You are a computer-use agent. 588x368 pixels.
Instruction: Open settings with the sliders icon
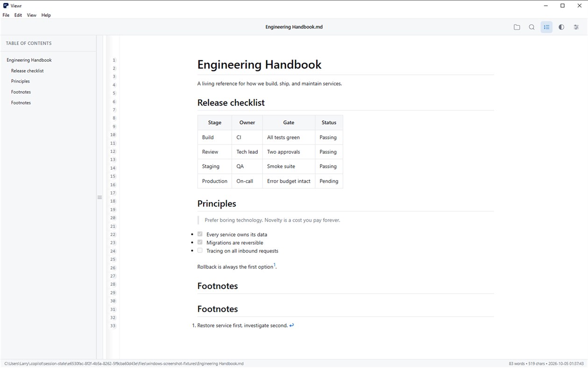576,27
